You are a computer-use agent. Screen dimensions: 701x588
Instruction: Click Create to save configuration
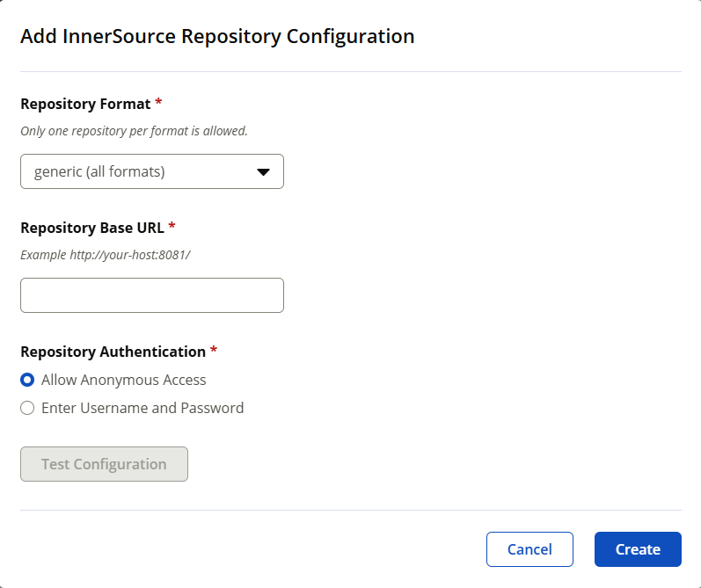[x=638, y=549]
